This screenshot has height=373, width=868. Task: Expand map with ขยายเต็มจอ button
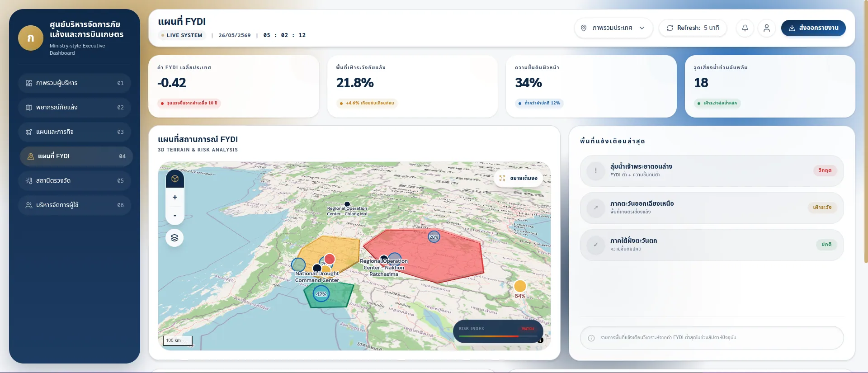point(519,178)
